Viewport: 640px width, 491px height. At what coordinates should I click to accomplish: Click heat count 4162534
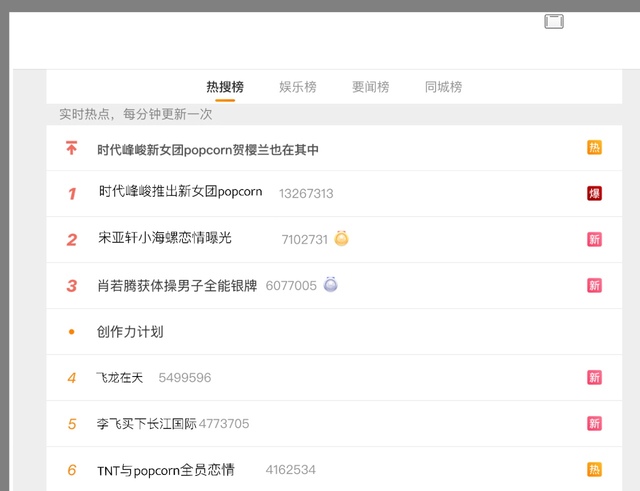tap(291, 470)
